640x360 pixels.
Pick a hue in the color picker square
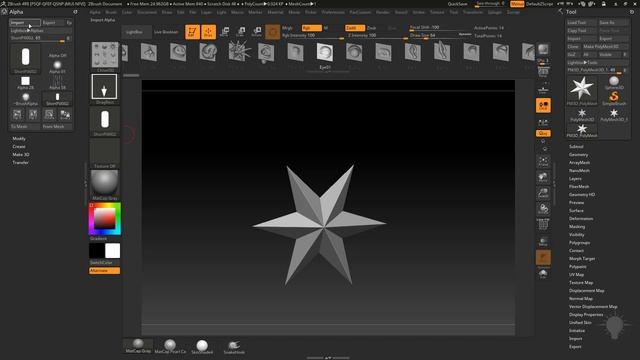[x=104, y=219]
